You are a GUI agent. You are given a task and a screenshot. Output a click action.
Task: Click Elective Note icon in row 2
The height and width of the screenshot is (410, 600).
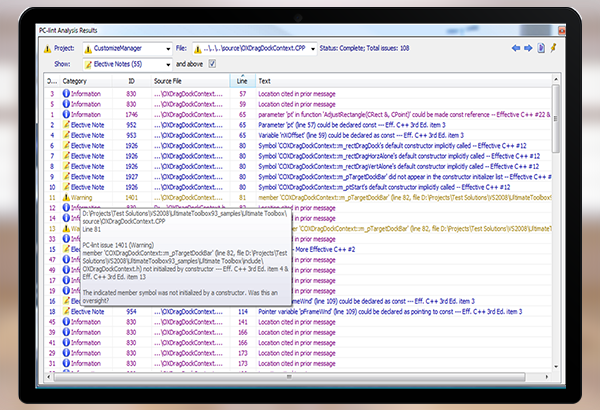[66, 124]
